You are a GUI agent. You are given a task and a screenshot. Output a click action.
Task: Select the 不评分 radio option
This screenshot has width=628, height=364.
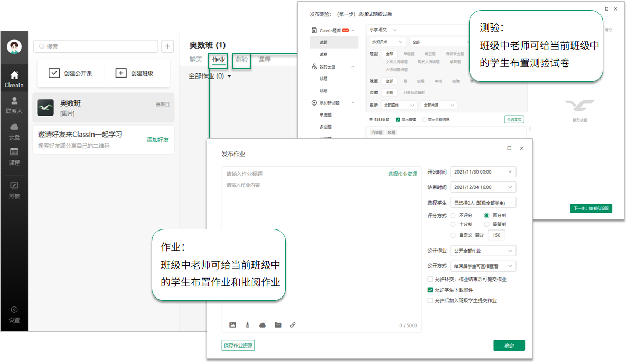pos(453,215)
